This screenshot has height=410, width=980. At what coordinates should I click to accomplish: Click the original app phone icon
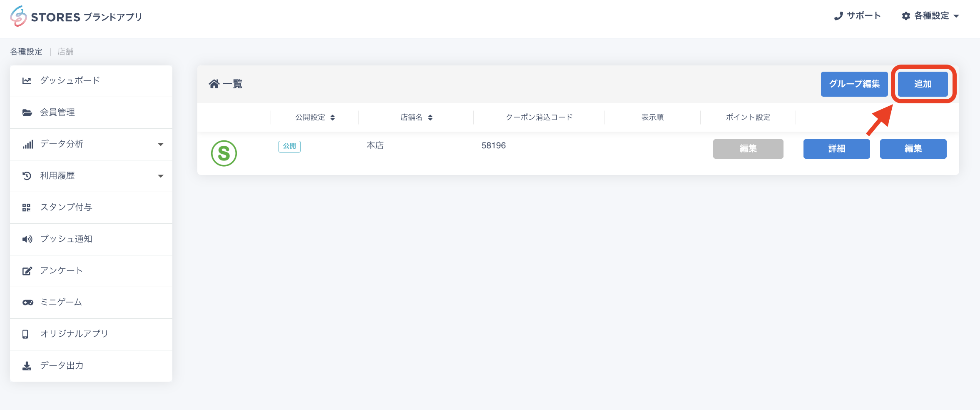25,334
